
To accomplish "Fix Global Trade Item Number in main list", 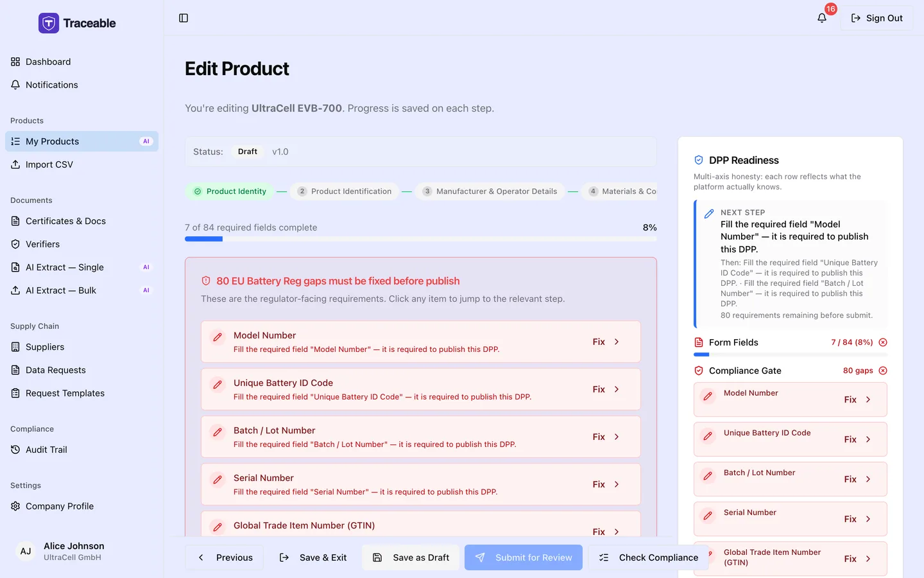I will point(606,532).
